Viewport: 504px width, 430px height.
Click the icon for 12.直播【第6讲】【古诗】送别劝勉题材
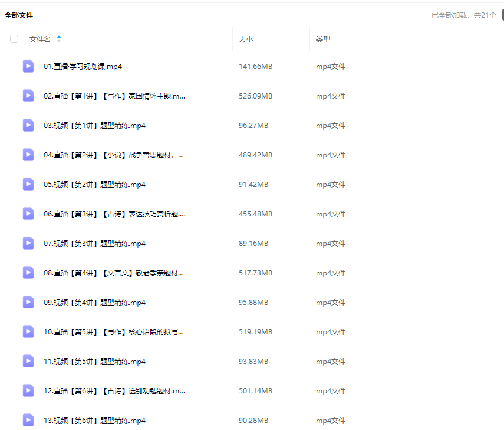coord(28,390)
